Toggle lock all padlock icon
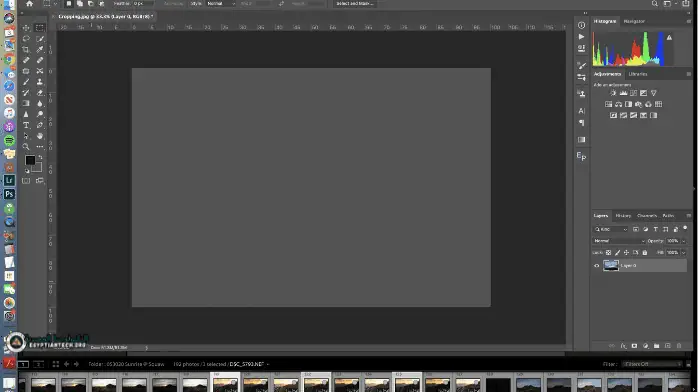The width and height of the screenshot is (698, 392). [x=645, y=253]
